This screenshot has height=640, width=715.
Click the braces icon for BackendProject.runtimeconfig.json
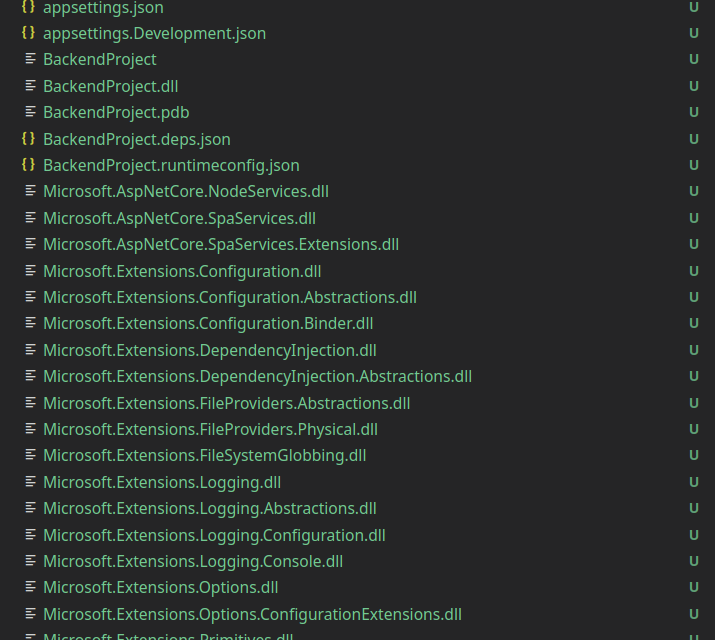coord(28,165)
